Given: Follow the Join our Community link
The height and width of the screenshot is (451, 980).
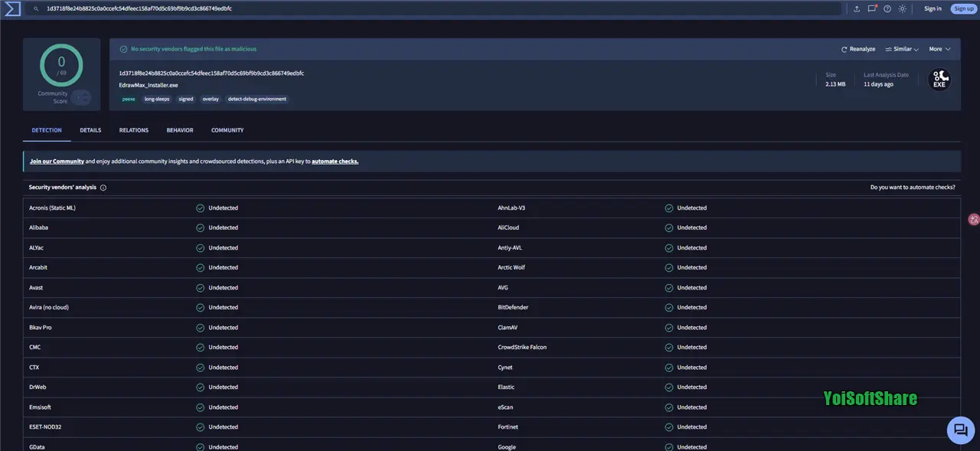Looking at the screenshot, I should (57, 162).
